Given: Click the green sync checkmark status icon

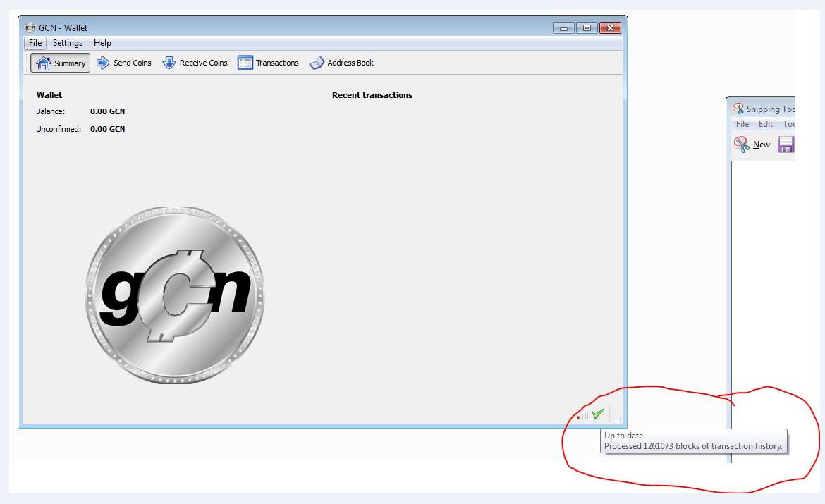Looking at the screenshot, I should click(x=598, y=414).
